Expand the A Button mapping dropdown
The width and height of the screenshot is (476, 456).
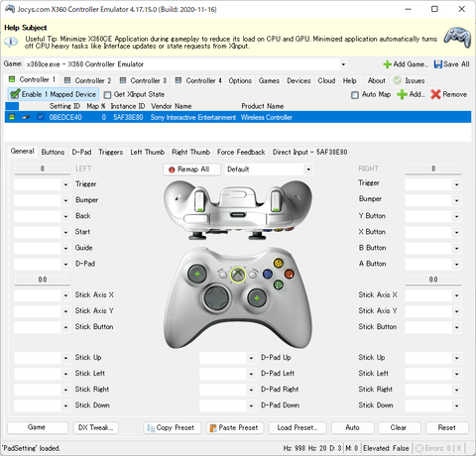[x=456, y=264]
